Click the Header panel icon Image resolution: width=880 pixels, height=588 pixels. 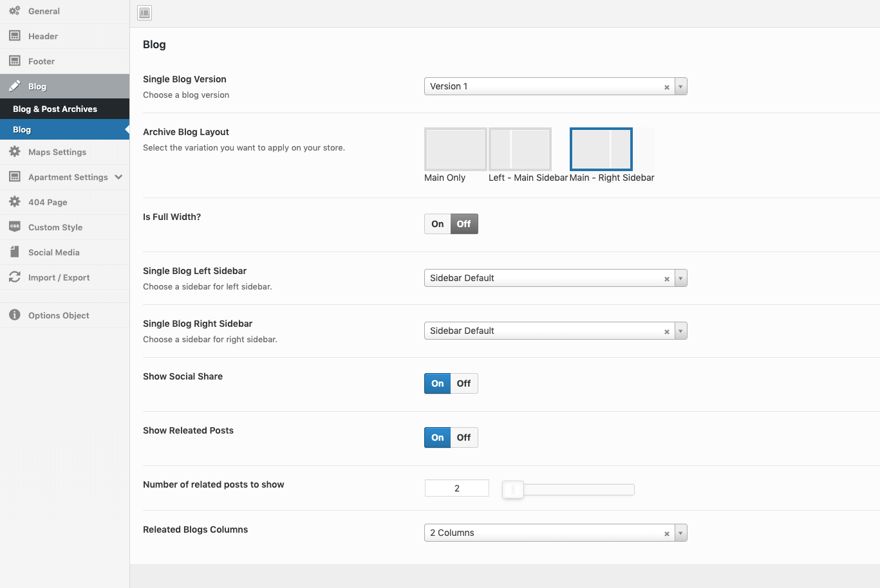(x=14, y=36)
